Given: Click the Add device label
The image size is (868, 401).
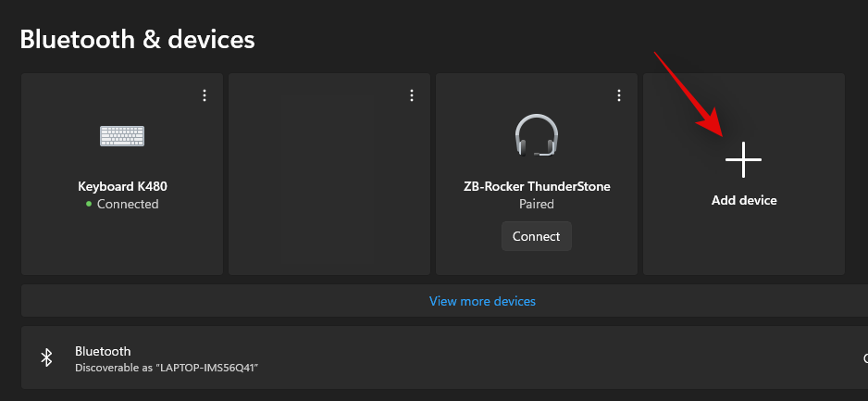Looking at the screenshot, I should [x=744, y=200].
